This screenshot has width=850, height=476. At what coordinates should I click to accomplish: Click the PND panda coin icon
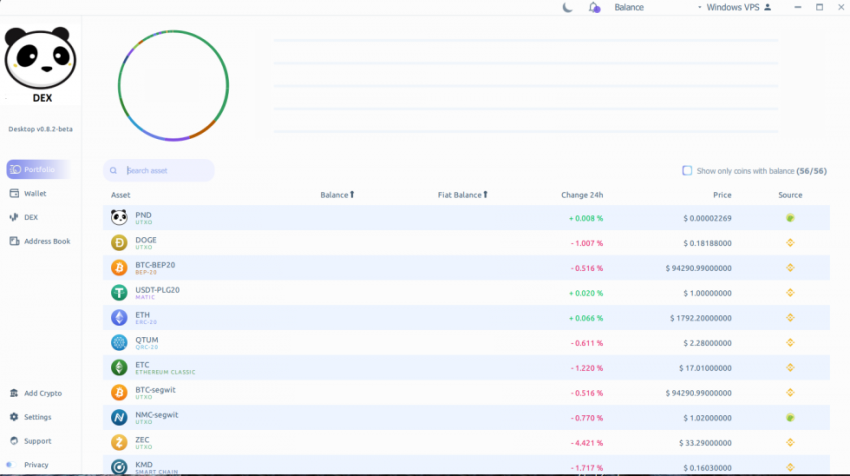click(x=119, y=217)
